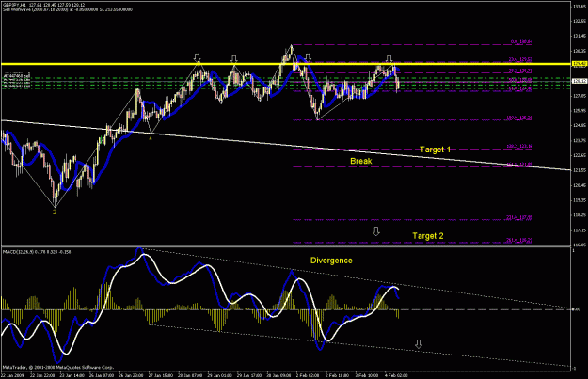Image resolution: width=588 pixels, height=379 pixels.
Task: Click the MACD '0.00' zero level label
Action: click(576, 309)
